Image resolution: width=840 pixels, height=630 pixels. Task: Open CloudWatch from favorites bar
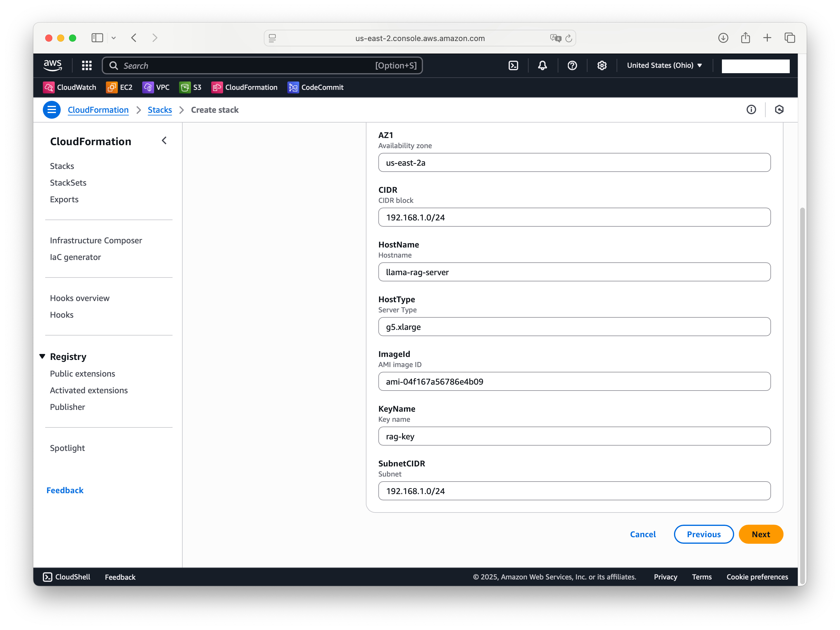pos(70,87)
